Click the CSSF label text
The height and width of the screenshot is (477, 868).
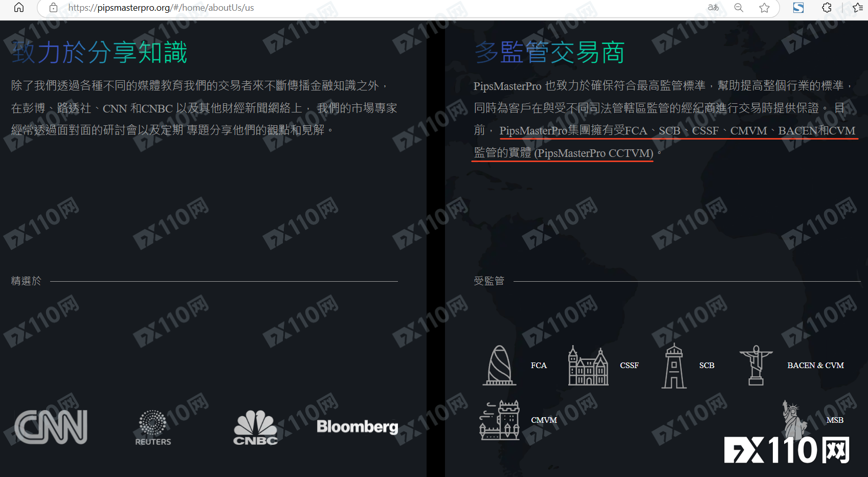coord(629,366)
